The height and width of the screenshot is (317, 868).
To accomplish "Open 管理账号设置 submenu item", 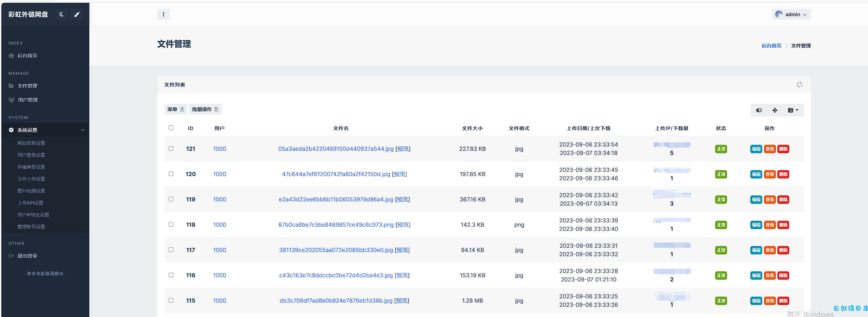I will (31, 227).
